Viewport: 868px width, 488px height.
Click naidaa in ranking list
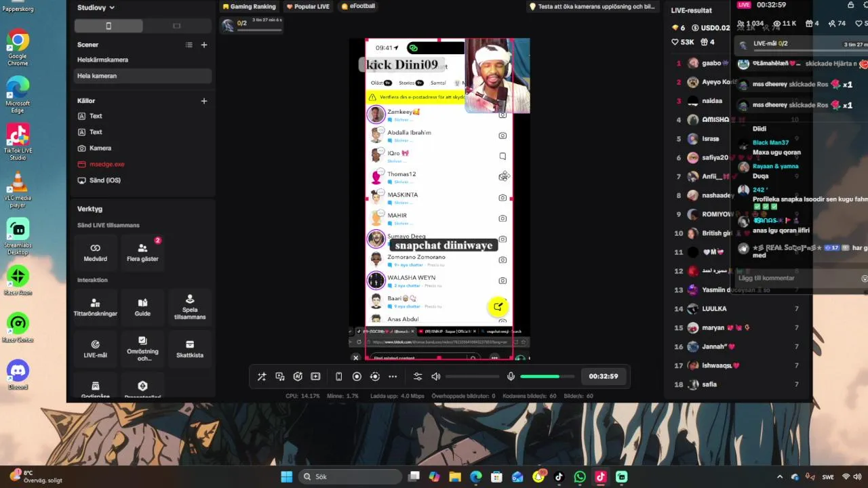pyautogui.click(x=712, y=101)
